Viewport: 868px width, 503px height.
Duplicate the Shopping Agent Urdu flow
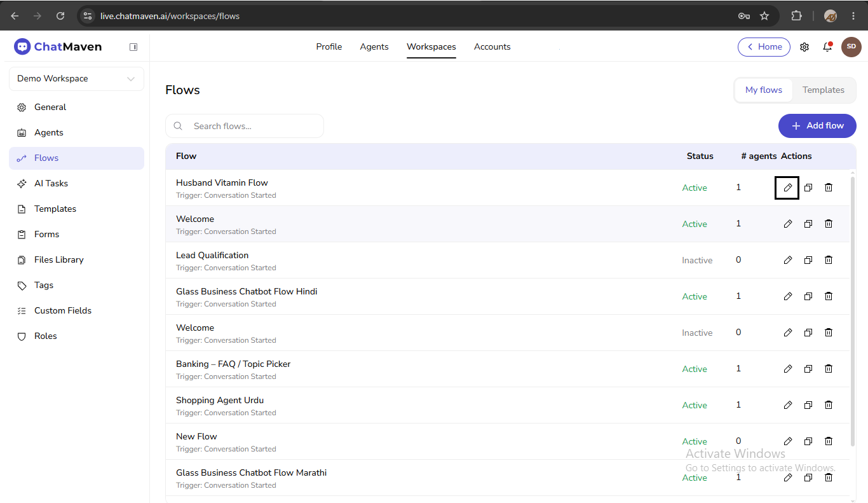pyautogui.click(x=808, y=405)
